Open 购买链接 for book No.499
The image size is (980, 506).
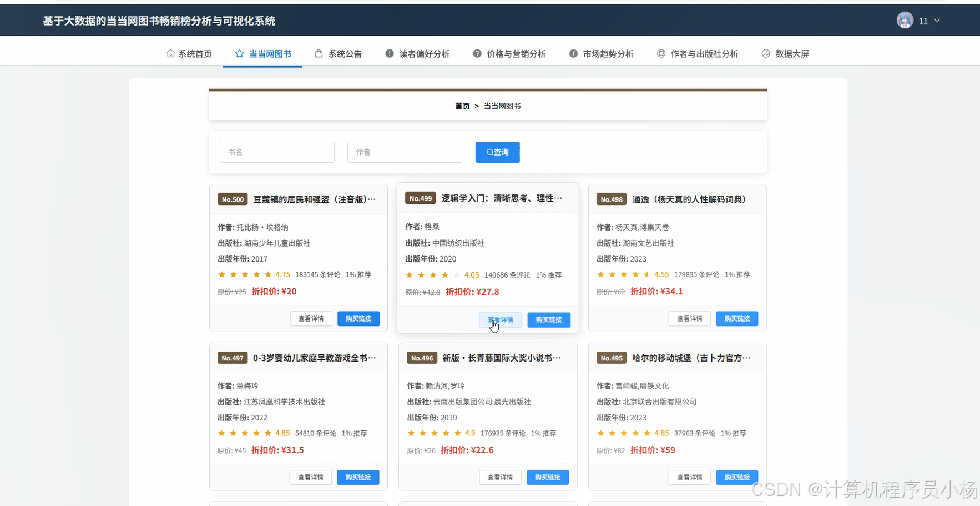pos(549,320)
